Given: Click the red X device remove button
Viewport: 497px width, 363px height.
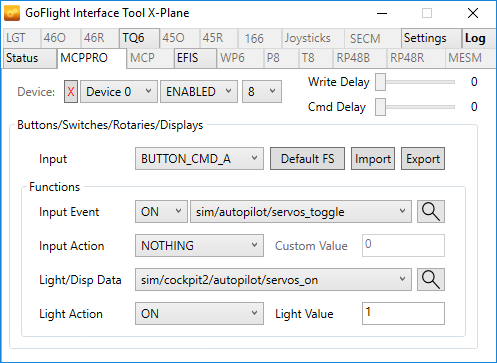Looking at the screenshot, I should [x=71, y=91].
